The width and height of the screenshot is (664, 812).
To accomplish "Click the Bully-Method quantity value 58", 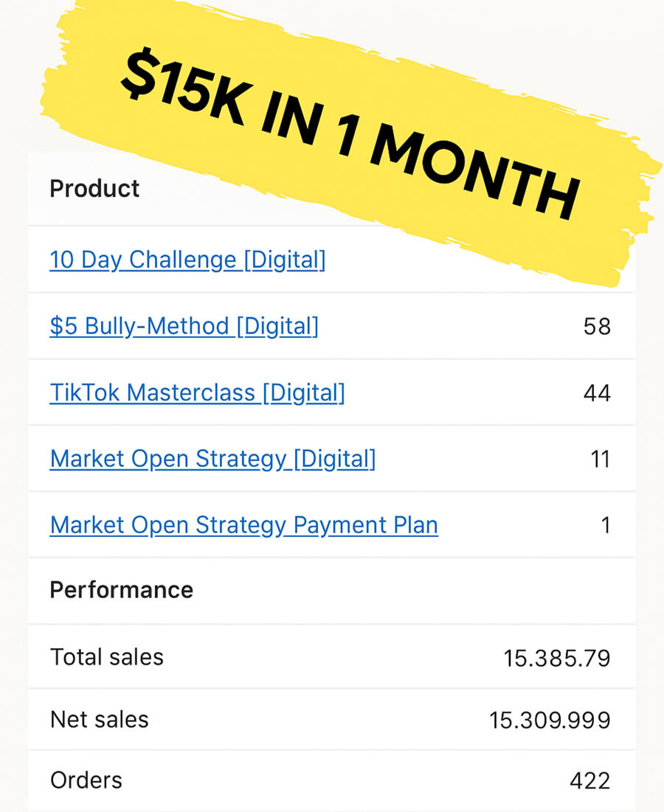I will pos(597,327).
